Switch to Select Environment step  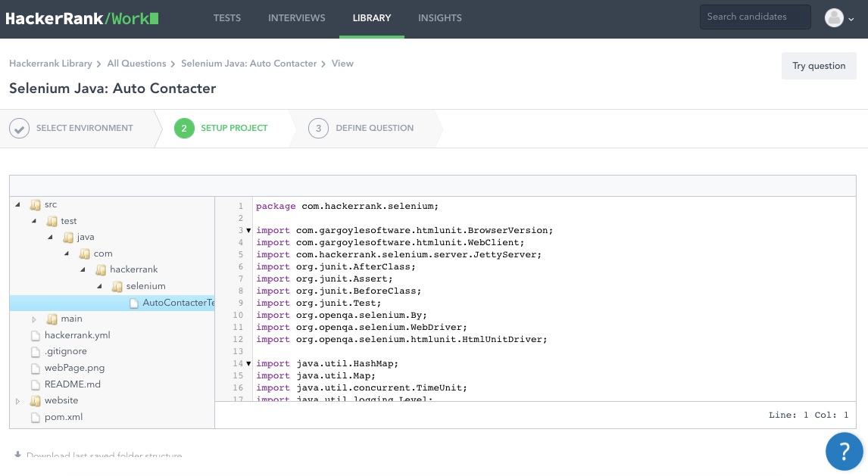(x=85, y=128)
